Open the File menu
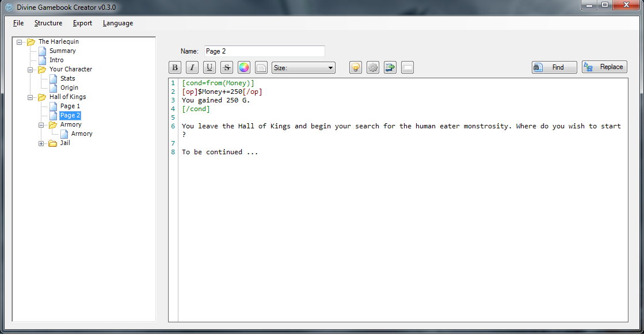644x335 pixels. pyautogui.click(x=18, y=23)
